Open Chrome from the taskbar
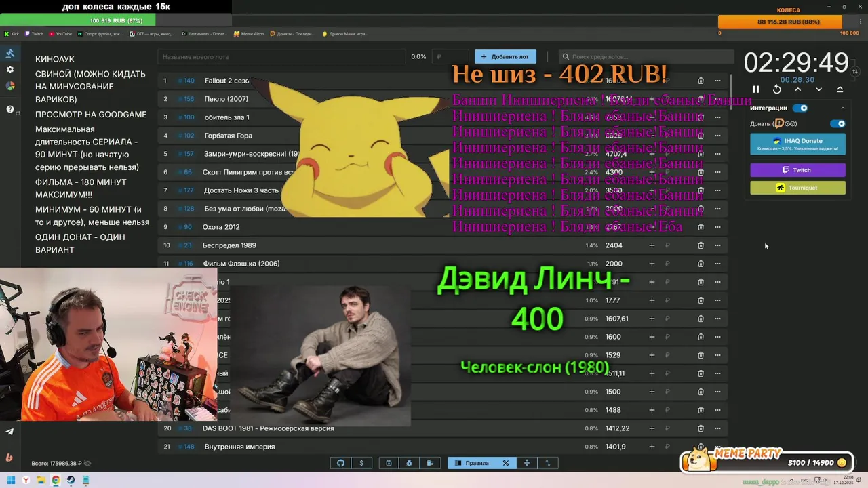Viewport: 868px width, 488px height. pyautogui.click(x=56, y=481)
